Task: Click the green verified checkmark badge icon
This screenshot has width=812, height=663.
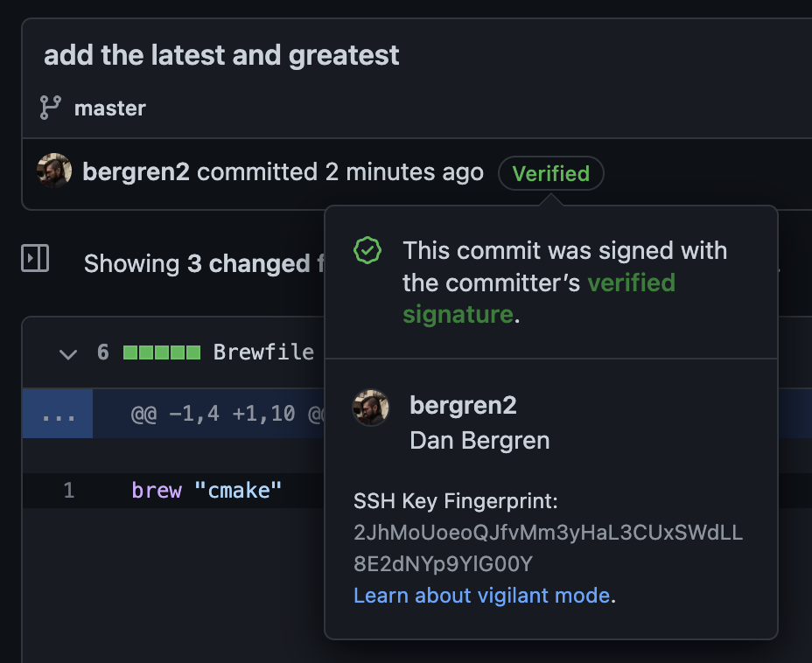Action: [367, 250]
